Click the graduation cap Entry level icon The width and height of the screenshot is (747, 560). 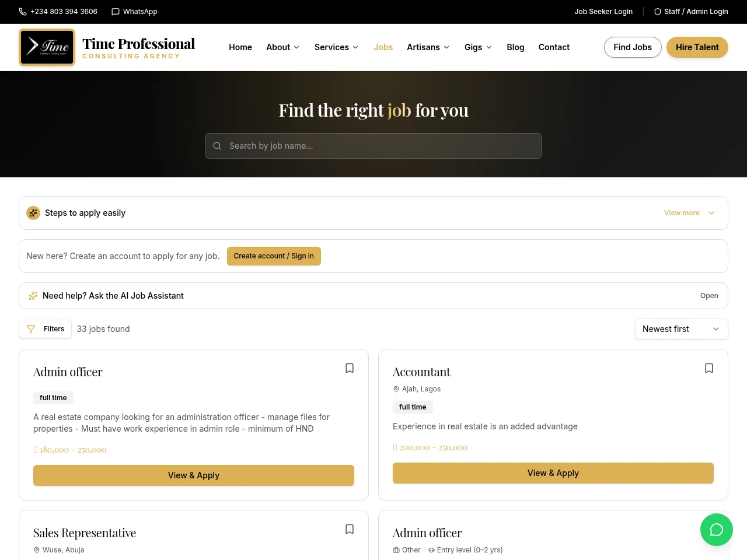tap(431, 550)
